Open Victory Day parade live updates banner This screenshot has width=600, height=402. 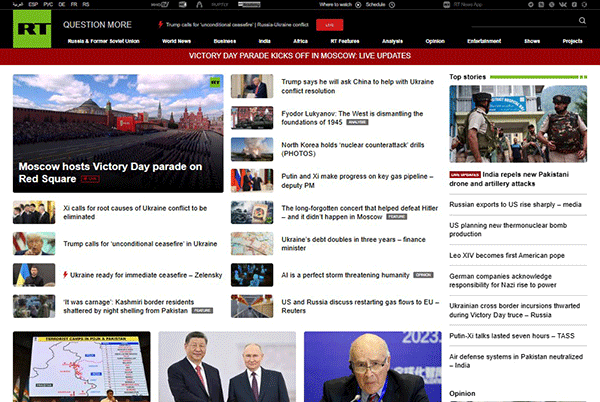click(x=300, y=56)
